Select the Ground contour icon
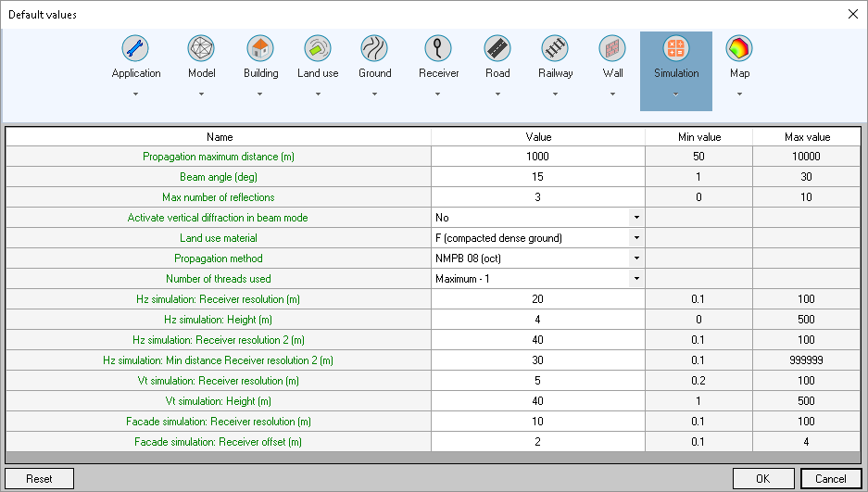Screen dimensions: 868x492 pos(374,48)
